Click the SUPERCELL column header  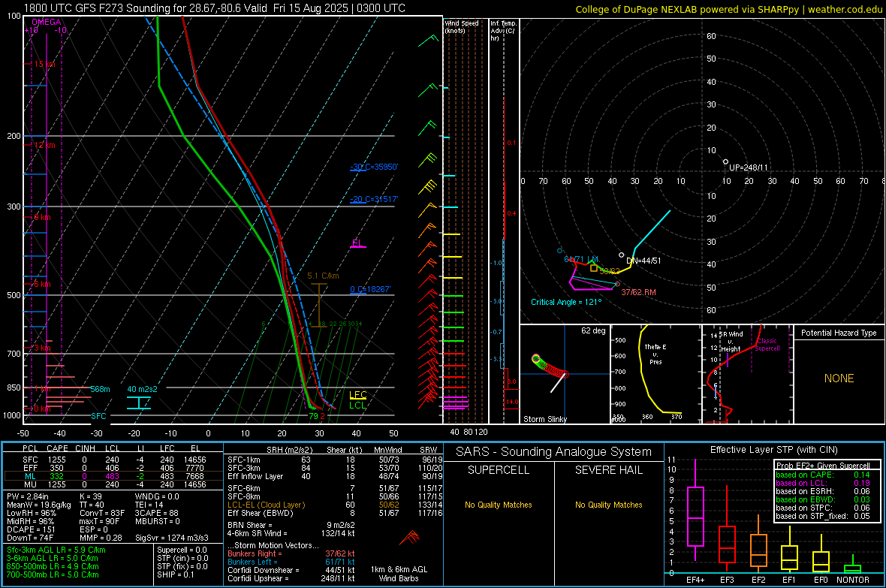tap(499, 470)
